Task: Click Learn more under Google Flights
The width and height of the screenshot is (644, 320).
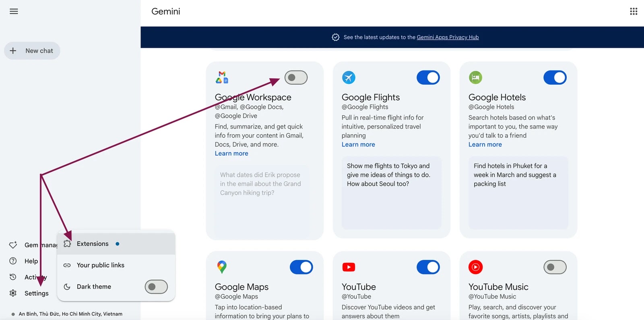Action: coord(358,144)
